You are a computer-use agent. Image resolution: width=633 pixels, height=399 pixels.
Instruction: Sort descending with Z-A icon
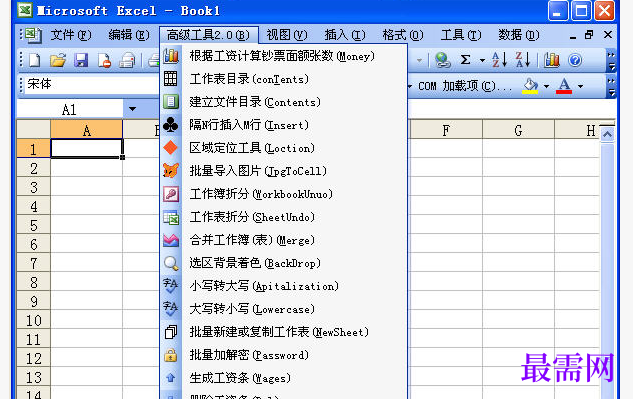click(522, 60)
